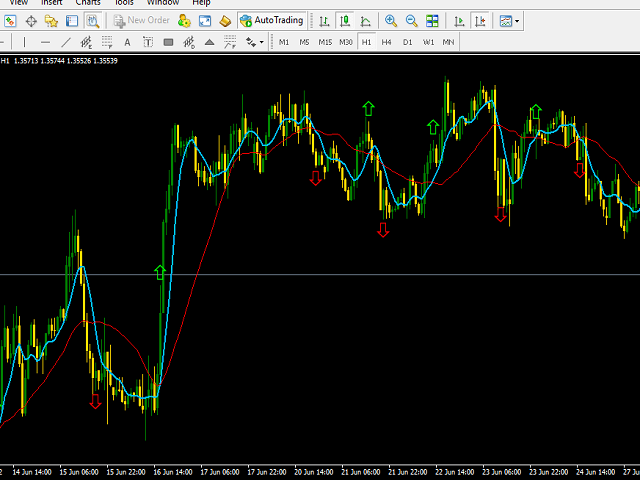Open the Window menu
This screenshot has width=640, height=480.
point(163,2)
